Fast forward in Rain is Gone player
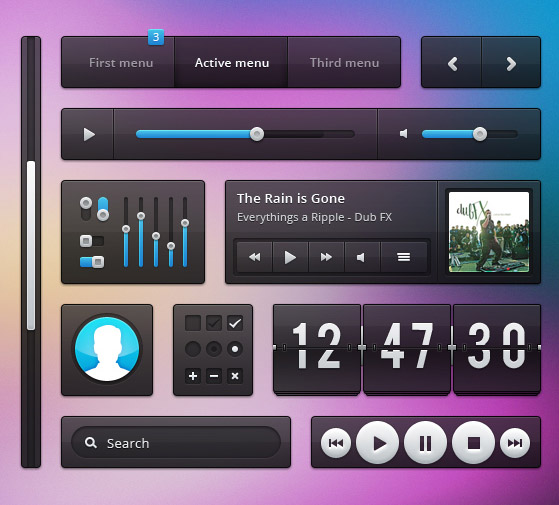The height and width of the screenshot is (505, 559). 326,257
